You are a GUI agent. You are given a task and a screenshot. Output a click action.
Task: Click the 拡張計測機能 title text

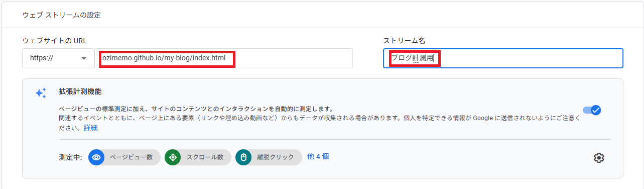coord(80,92)
